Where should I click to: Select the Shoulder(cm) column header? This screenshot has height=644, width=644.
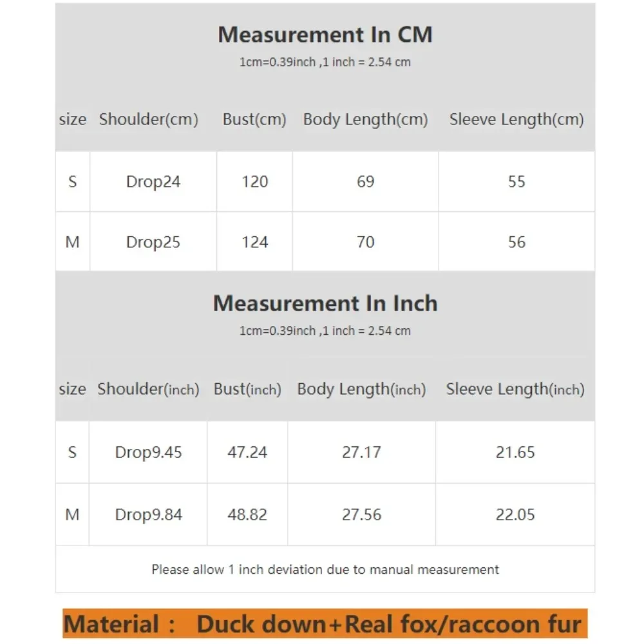tap(149, 119)
